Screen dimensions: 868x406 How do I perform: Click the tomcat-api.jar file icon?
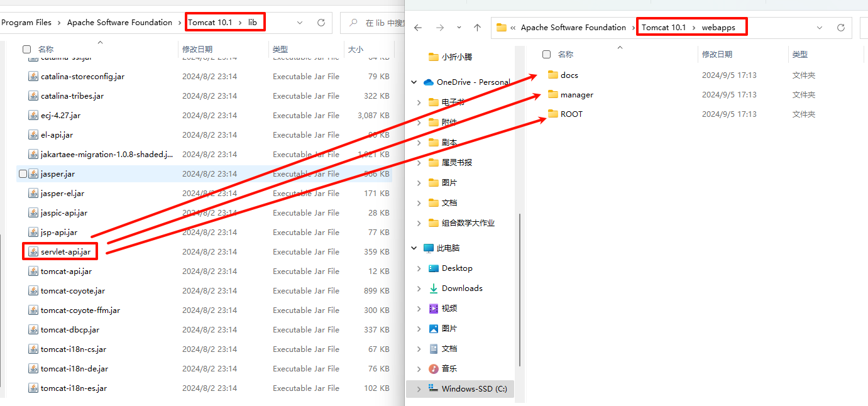pyautogui.click(x=33, y=272)
